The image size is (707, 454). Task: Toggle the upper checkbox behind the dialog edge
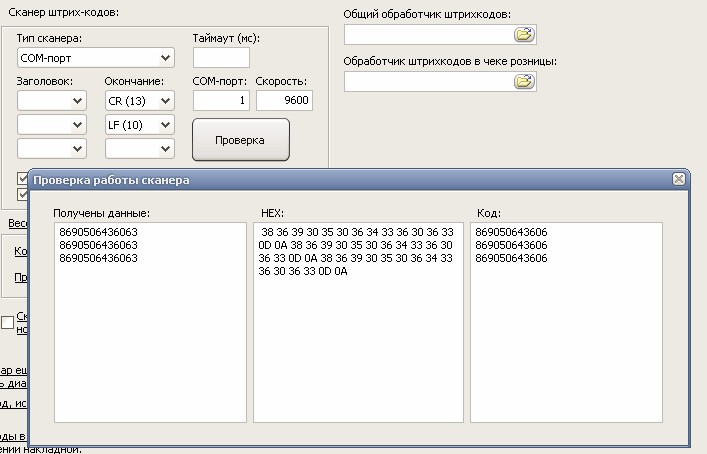pyautogui.click(x=23, y=178)
